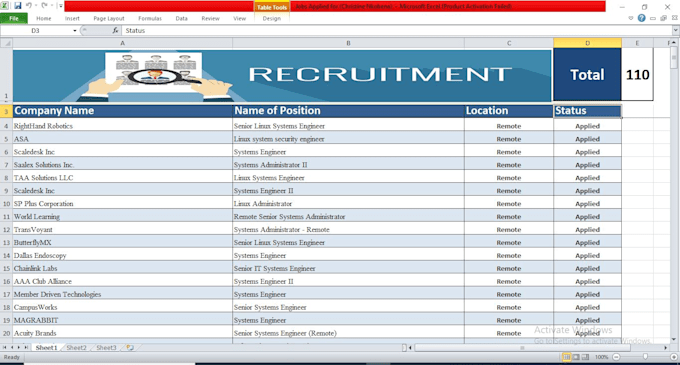
Task: Click the Insert Worksheet icon
Action: [x=130, y=348]
